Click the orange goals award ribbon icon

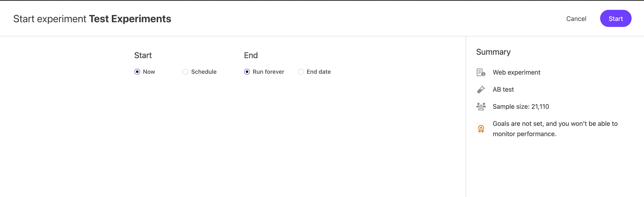point(481,129)
